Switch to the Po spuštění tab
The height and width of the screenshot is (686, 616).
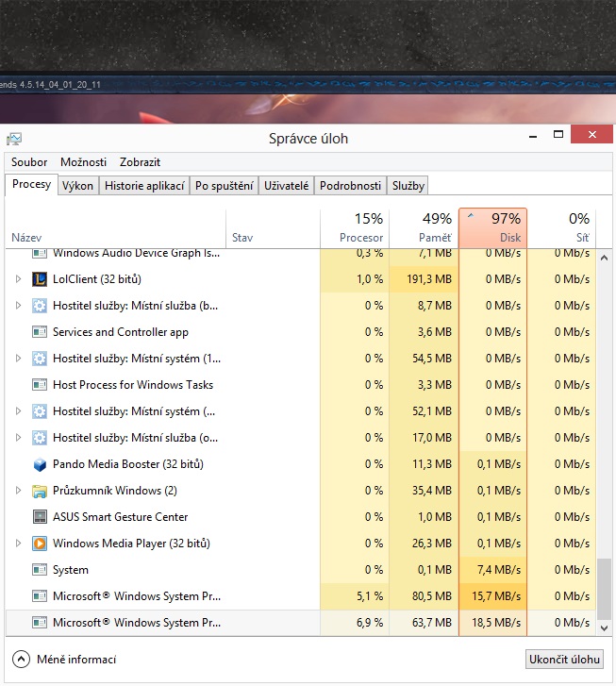click(x=224, y=186)
